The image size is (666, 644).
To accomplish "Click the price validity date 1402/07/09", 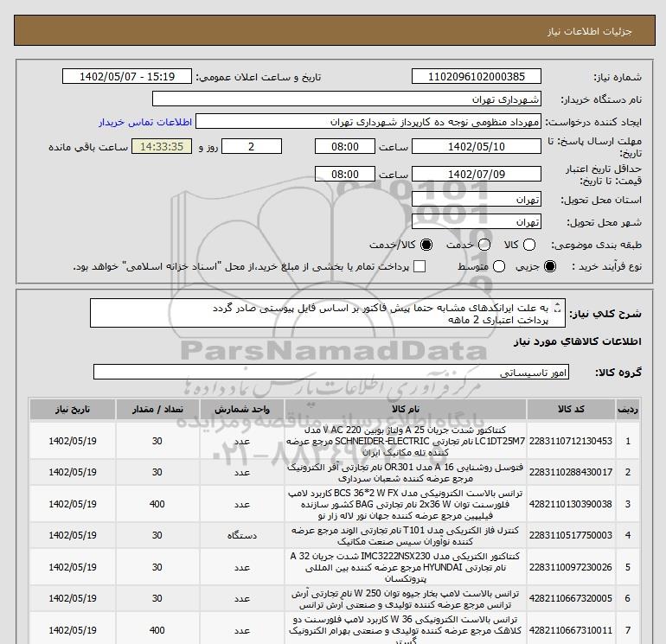I will [x=476, y=174].
